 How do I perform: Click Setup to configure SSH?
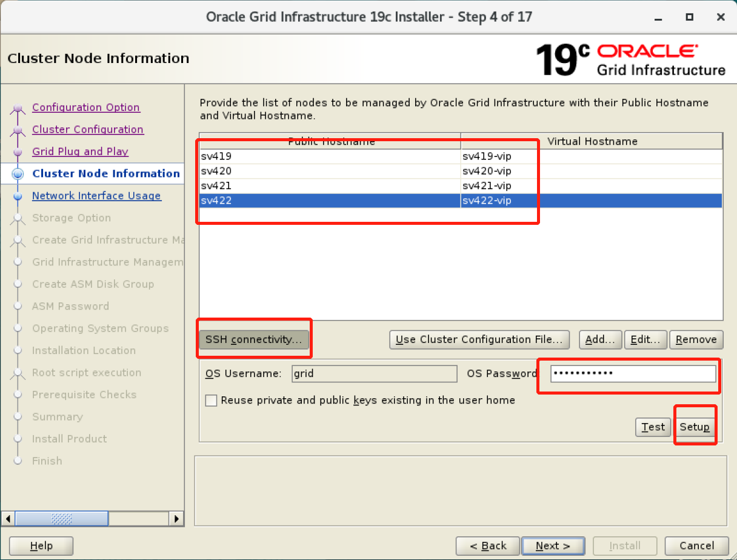(695, 427)
